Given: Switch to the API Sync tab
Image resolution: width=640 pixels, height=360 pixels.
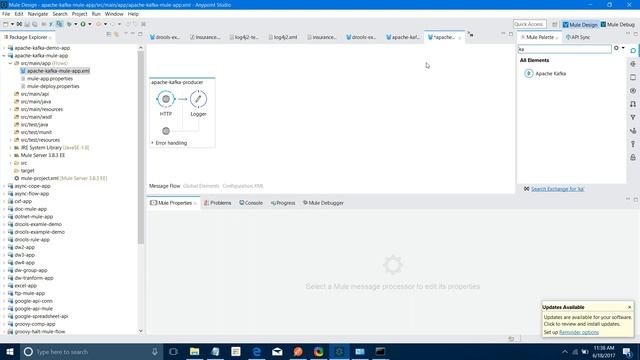Looking at the screenshot, I should coord(578,37).
